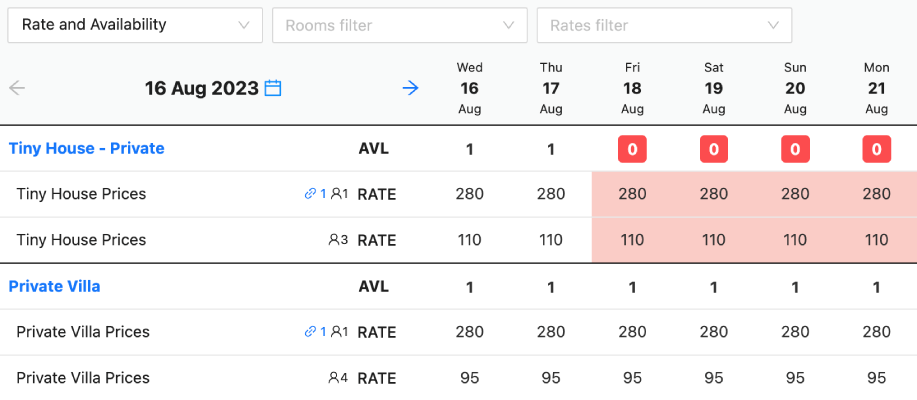Select the 280 rate on Sat 19 Tiny House
This screenshot has height=400, width=917.
(x=713, y=194)
